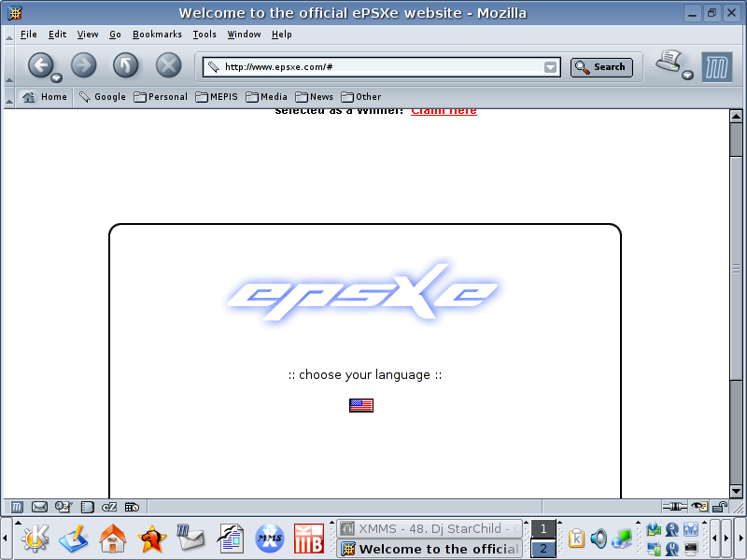The image size is (747, 560).
Task: Click the security padlock status icon
Action: point(720,507)
